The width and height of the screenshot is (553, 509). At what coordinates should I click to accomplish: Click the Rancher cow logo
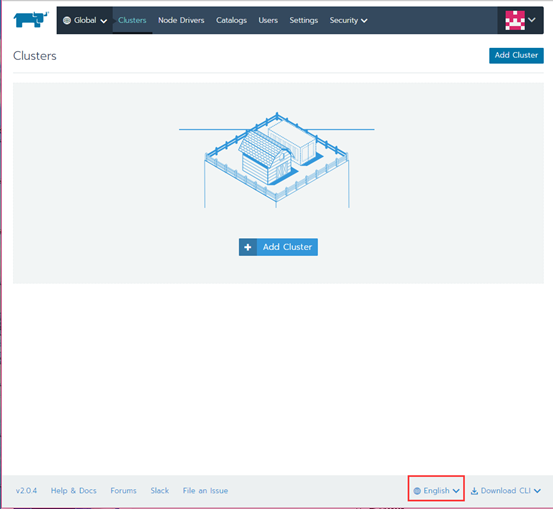pyautogui.click(x=31, y=19)
